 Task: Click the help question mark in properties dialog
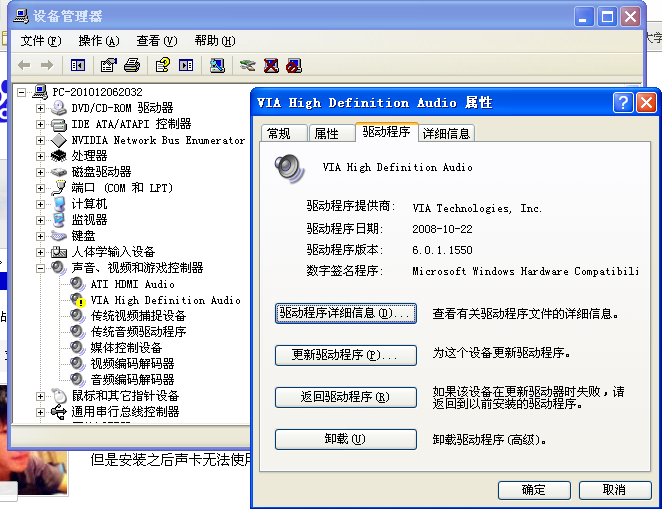coord(623,103)
